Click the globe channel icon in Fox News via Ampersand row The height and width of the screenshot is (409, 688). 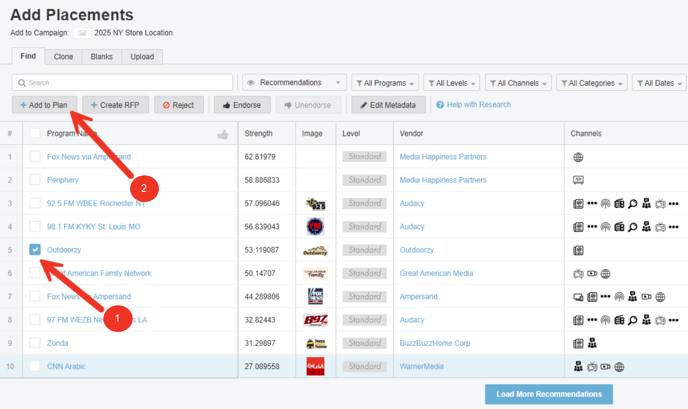pyautogui.click(x=578, y=157)
